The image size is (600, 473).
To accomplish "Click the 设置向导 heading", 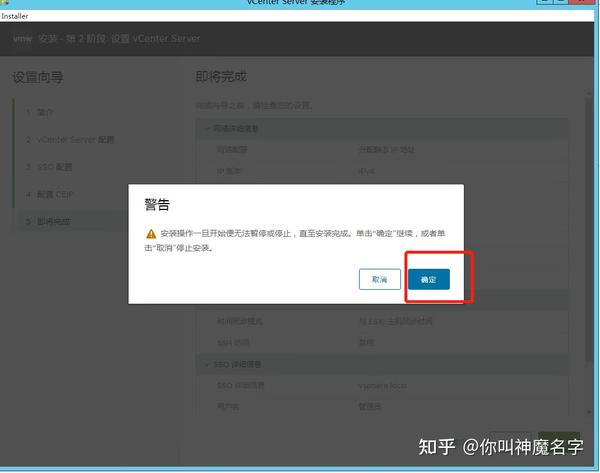I will 38,77.
